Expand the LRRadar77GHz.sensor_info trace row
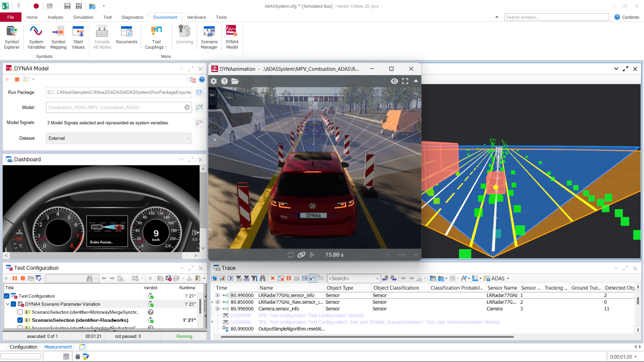Screen dimensions: 644x362 [x=218, y=295]
